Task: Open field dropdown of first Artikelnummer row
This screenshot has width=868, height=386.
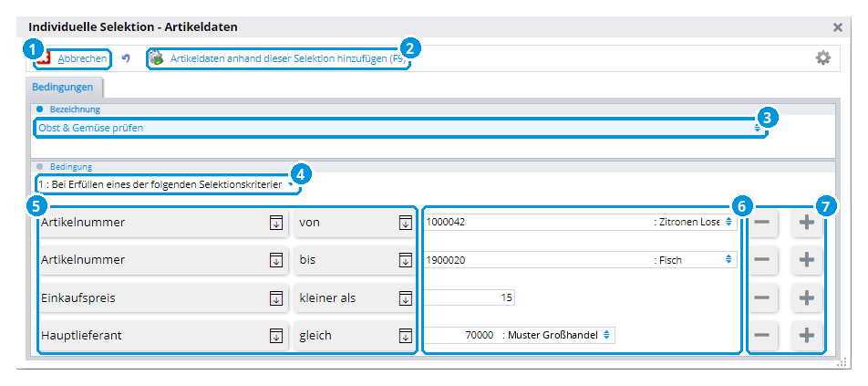Action: pos(275,223)
